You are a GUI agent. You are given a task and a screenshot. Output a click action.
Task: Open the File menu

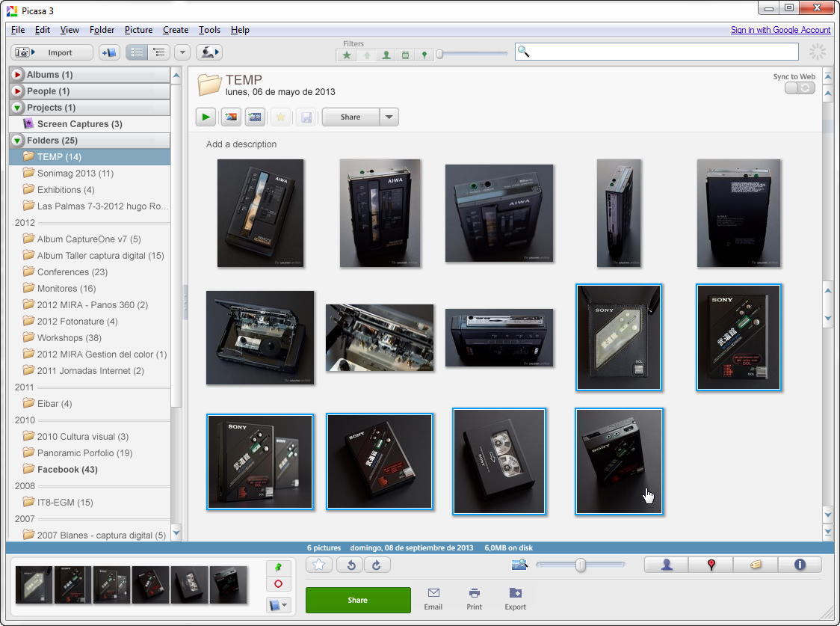tap(18, 30)
